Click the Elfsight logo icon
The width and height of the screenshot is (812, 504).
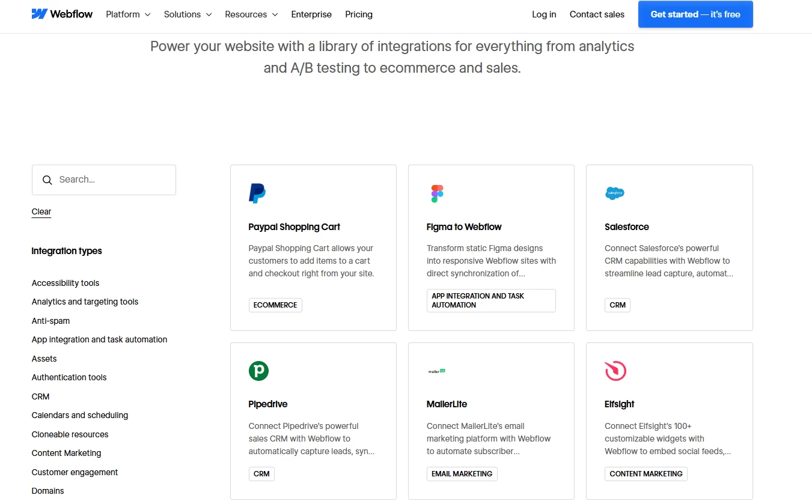[x=615, y=371]
